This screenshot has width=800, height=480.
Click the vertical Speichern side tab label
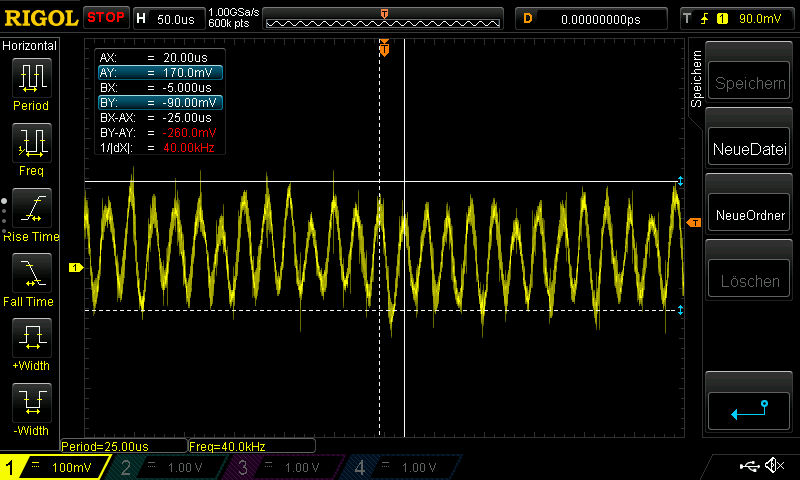click(x=696, y=79)
